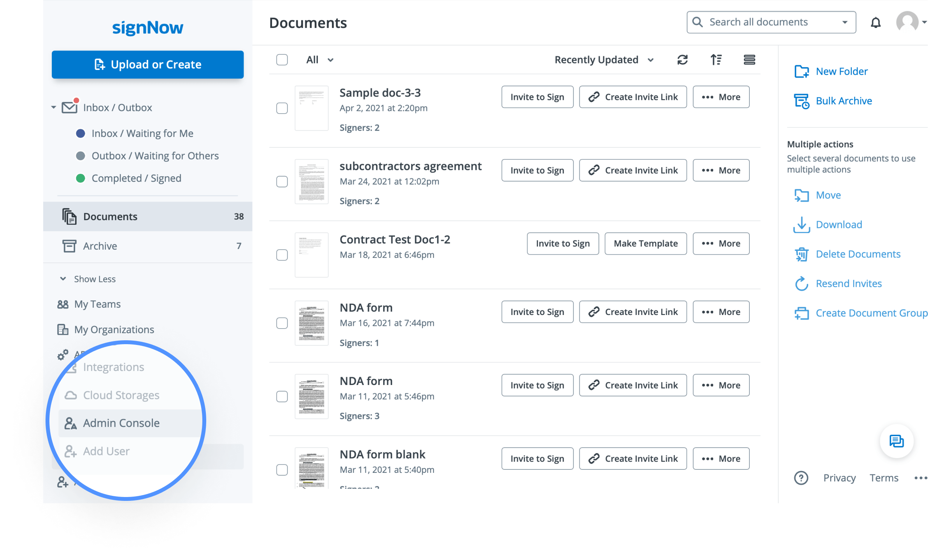Screen dimensions: 928x560
Task: Open Archive in the sidebar
Action: (x=100, y=246)
